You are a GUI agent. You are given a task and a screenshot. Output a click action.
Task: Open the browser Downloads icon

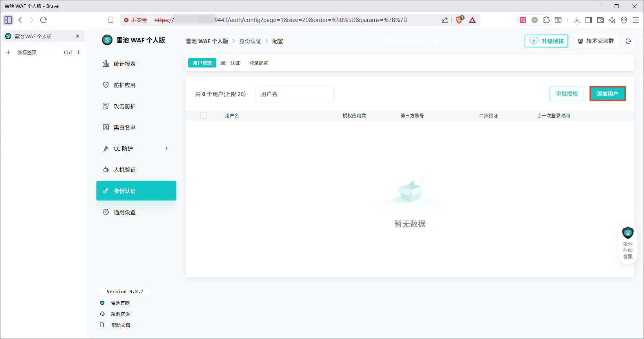click(577, 20)
